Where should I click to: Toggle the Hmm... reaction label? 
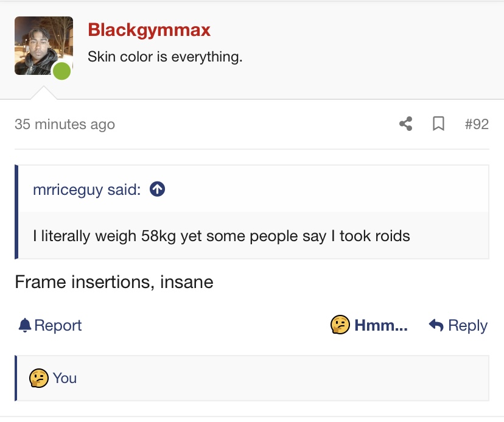(x=381, y=325)
